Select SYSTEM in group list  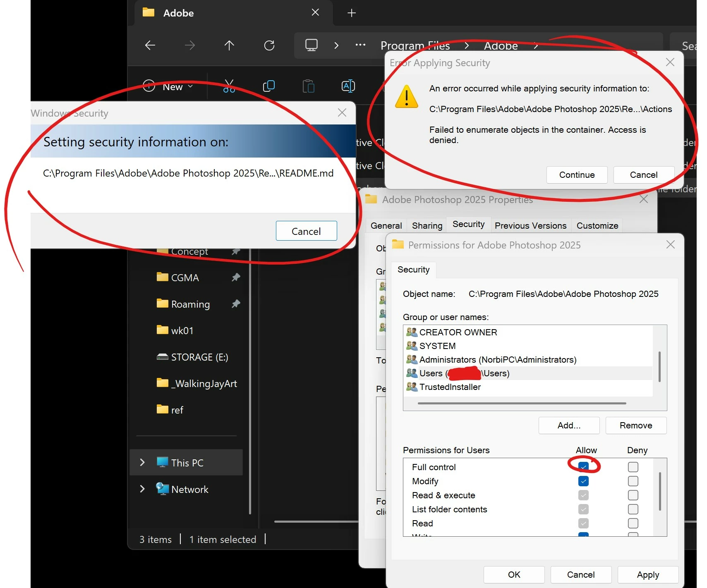pyautogui.click(x=529, y=346)
